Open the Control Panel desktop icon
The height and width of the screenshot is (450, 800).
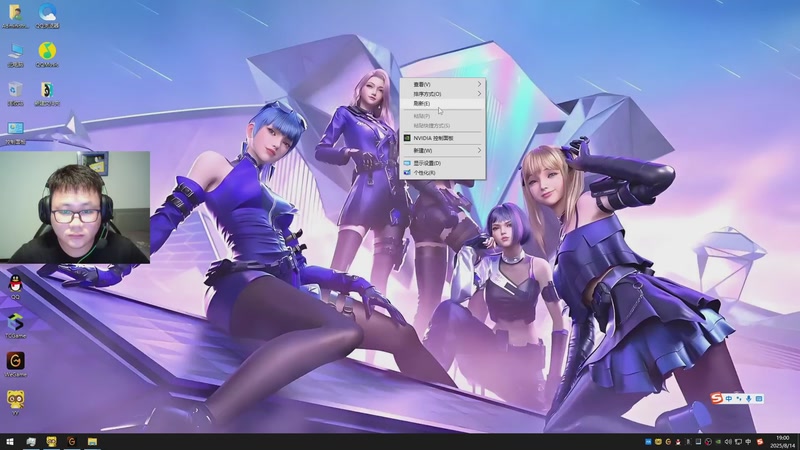coord(15,132)
